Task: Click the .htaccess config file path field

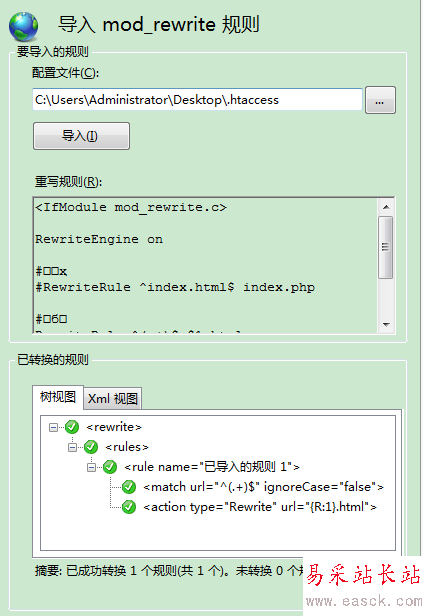Action: [197, 100]
